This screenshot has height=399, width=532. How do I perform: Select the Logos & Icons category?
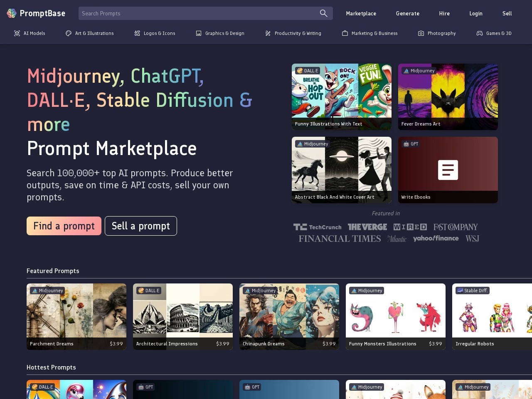coord(155,33)
